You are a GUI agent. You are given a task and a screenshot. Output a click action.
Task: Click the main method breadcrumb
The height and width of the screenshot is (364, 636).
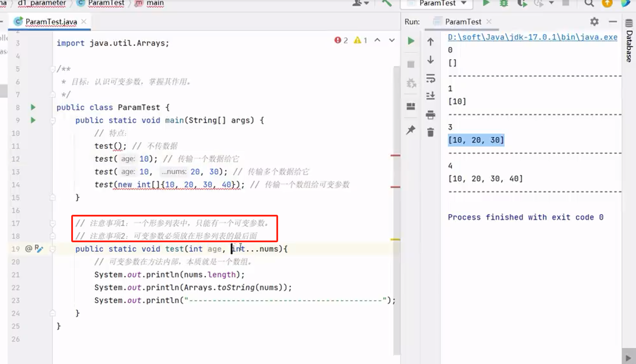click(155, 3)
